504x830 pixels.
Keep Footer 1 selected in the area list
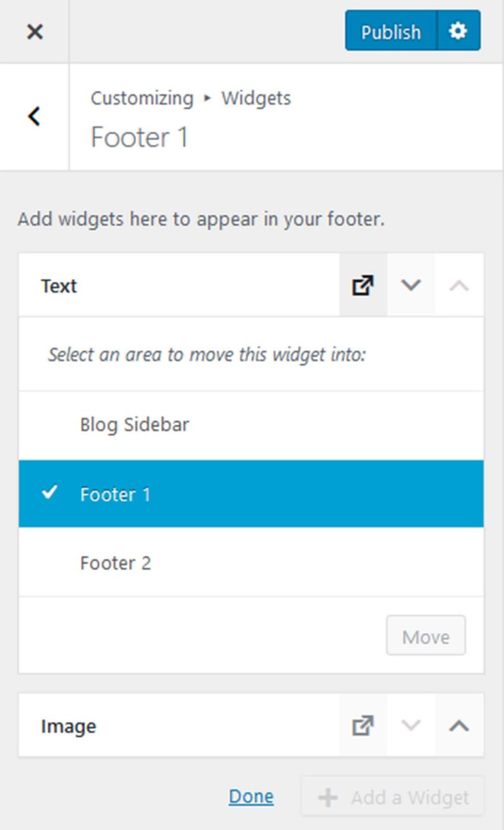[115, 494]
